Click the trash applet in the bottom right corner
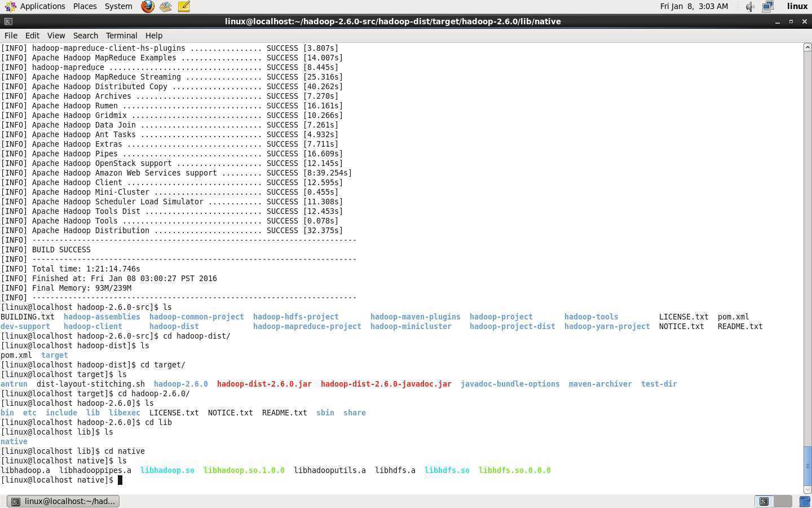Image resolution: width=812 pixels, height=508 pixels. 805,501
